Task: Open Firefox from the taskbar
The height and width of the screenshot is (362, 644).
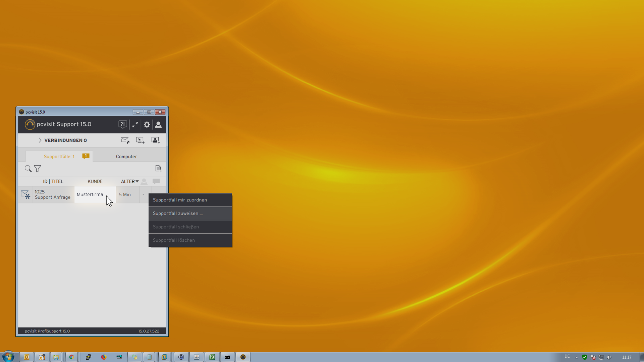Action: (104, 357)
